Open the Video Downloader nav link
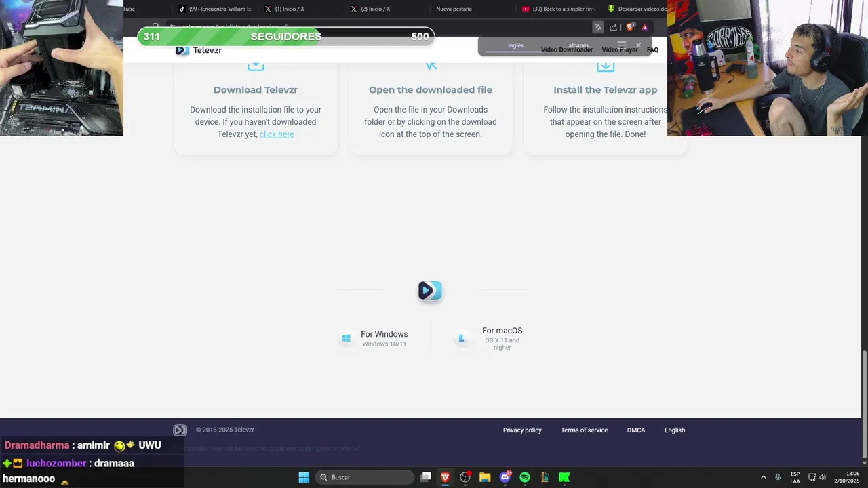This screenshot has height=488, width=868. (x=567, y=50)
